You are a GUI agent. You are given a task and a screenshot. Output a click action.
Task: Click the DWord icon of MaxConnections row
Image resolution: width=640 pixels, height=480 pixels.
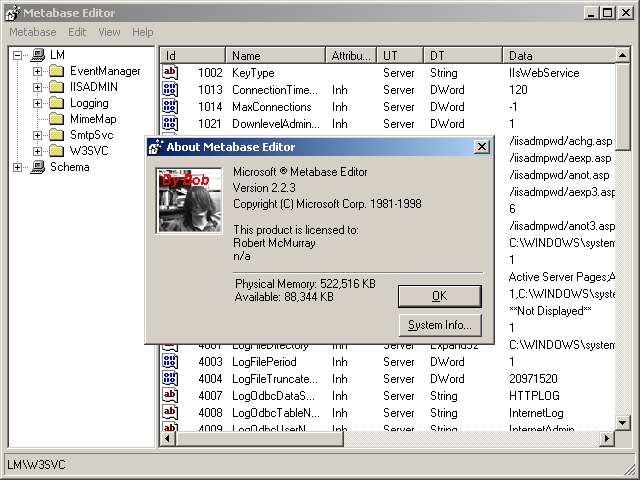tap(170, 107)
